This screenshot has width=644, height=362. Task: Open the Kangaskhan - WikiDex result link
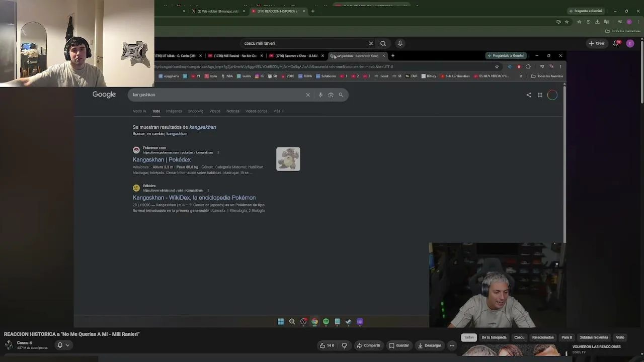[x=194, y=198]
